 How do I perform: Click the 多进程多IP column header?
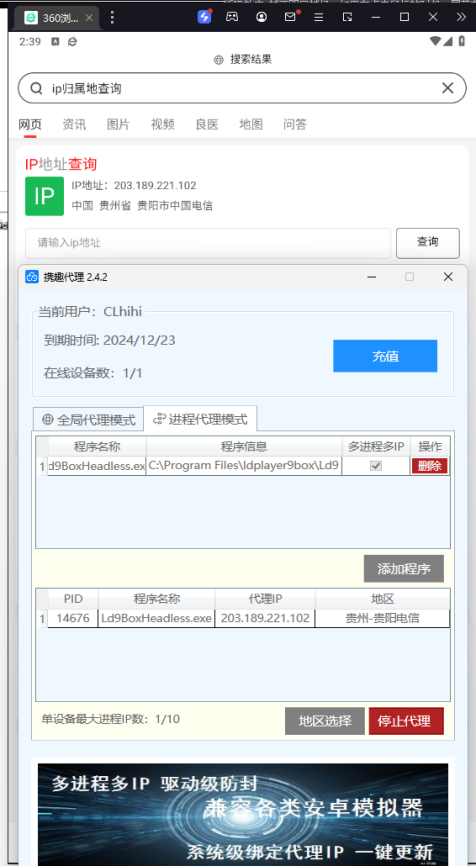[x=376, y=447]
